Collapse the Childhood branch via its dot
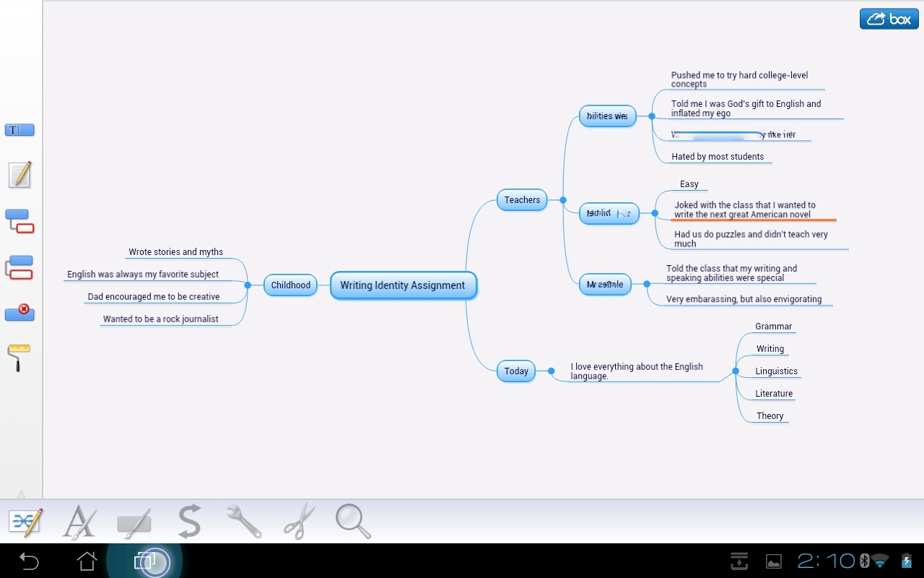 [x=248, y=285]
